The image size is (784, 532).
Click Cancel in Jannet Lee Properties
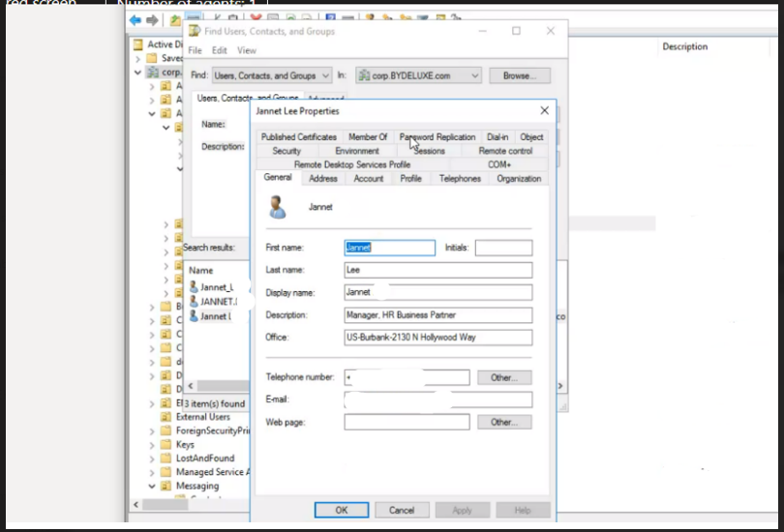click(402, 510)
